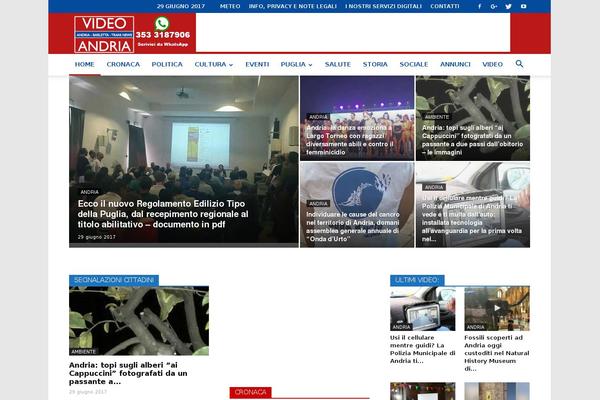This screenshot has width=600, height=400.
Task: Open the YouTube social icon
Action: coord(523,7)
